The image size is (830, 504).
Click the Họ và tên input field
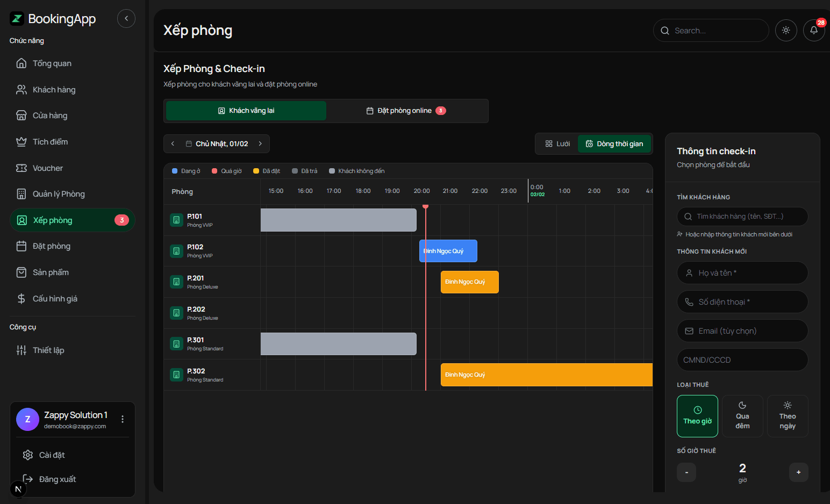click(x=742, y=273)
